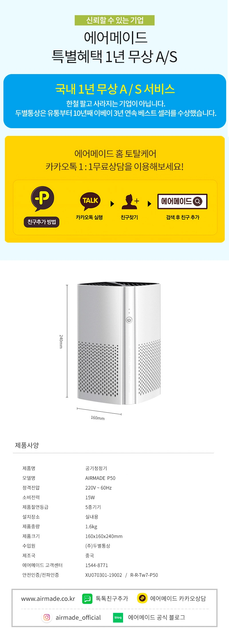Click the 제품사양 section heading
Viewport: 229px width, 644px height.
tap(27, 445)
